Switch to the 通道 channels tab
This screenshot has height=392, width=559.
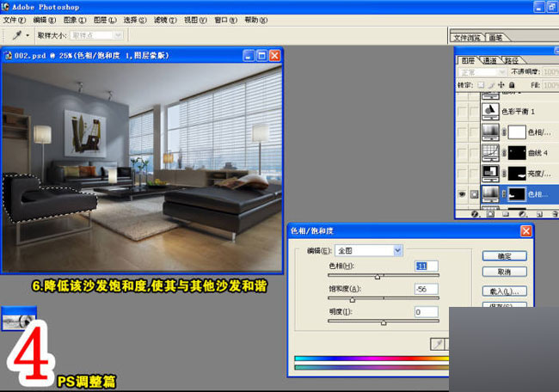[x=490, y=60]
